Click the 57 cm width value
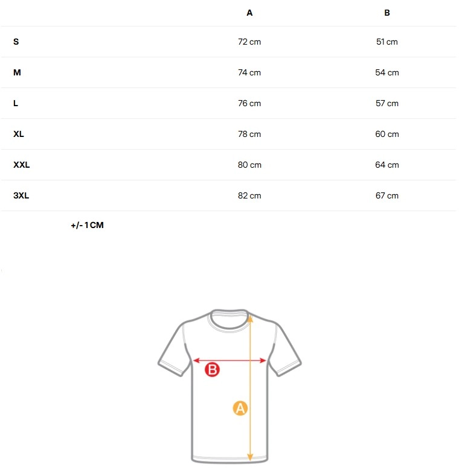Image resolution: width=462 pixels, height=476 pixels. coord(387,103)
